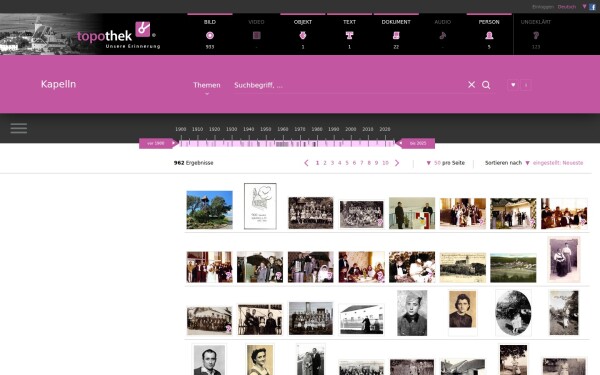Viewport: 600px width, 375px height.
Task: Expand the Themen dropdown
Action: (x=207, y=85)
